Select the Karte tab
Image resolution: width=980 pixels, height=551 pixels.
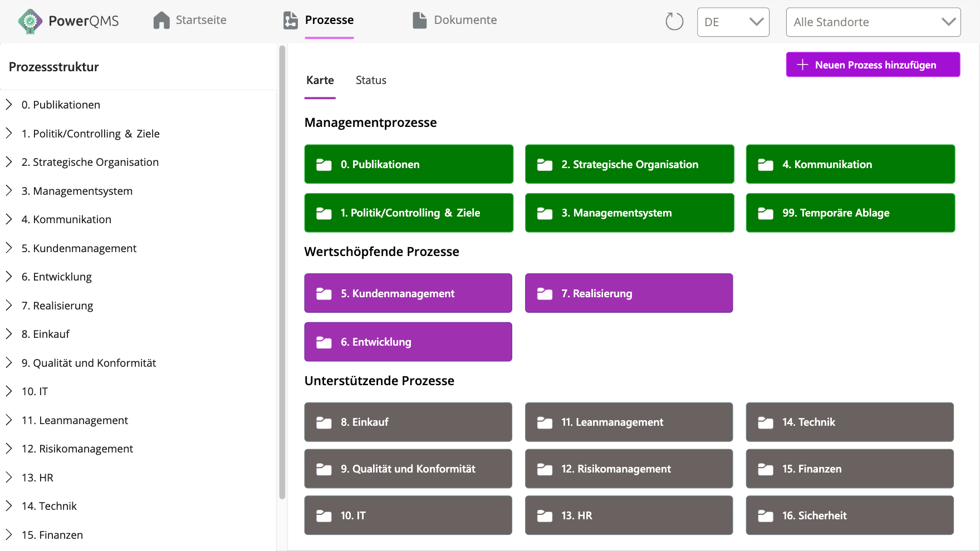(x=320, y=80)
